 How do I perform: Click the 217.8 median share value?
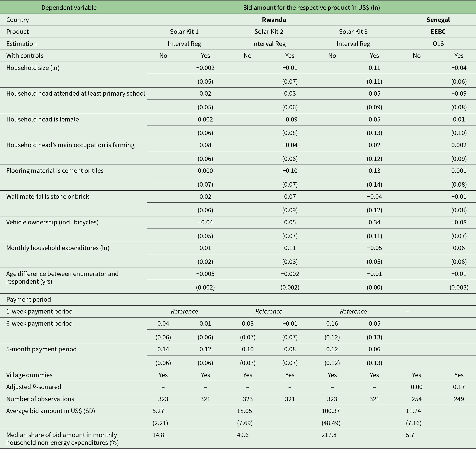[329, 435]
